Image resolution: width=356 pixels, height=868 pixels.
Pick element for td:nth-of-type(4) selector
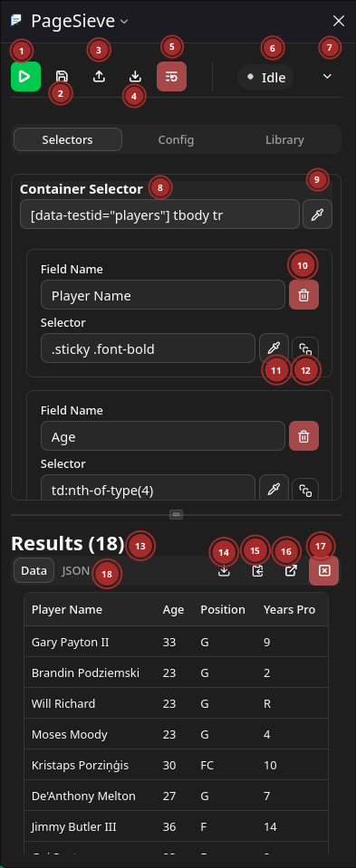(x=274, y=489)
